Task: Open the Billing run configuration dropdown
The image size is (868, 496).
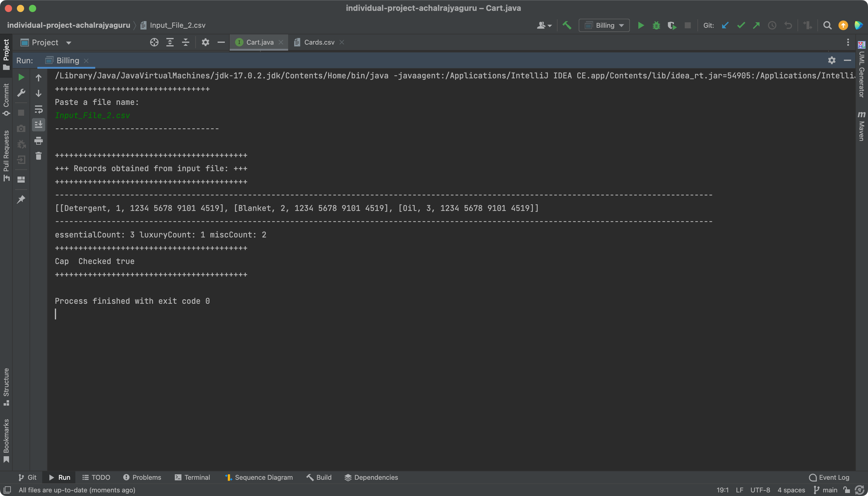Action: 604,25
